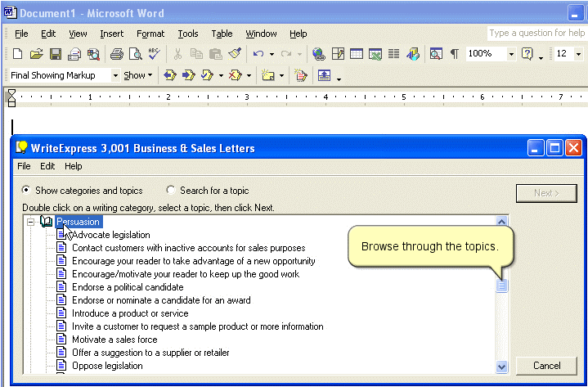Click the Redo arrow icon
This screenshot has width=588, height=387.
[x=286, y=54]
